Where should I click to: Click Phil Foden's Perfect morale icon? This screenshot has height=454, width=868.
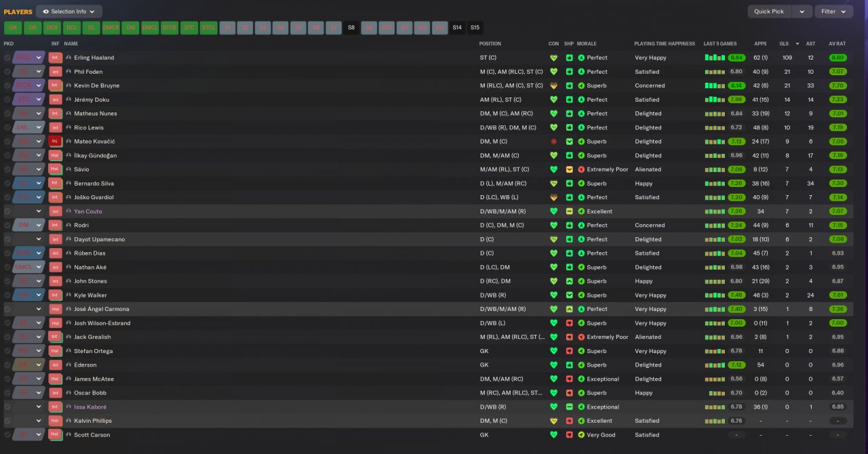[x=581, y=72]
